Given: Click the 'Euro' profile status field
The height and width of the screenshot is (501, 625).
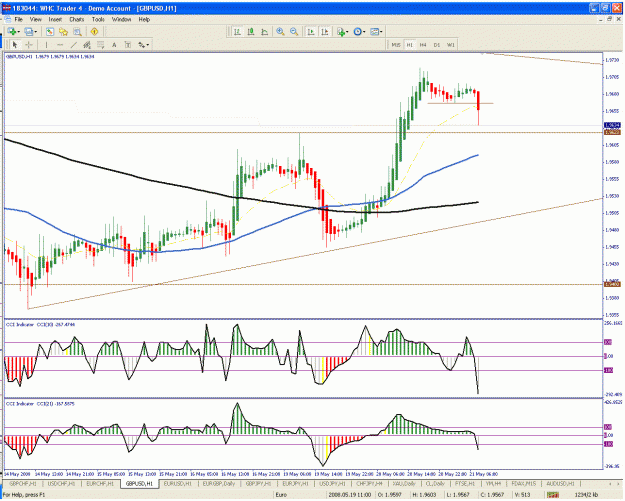Looking at the screenshot, I should (281, 495).
